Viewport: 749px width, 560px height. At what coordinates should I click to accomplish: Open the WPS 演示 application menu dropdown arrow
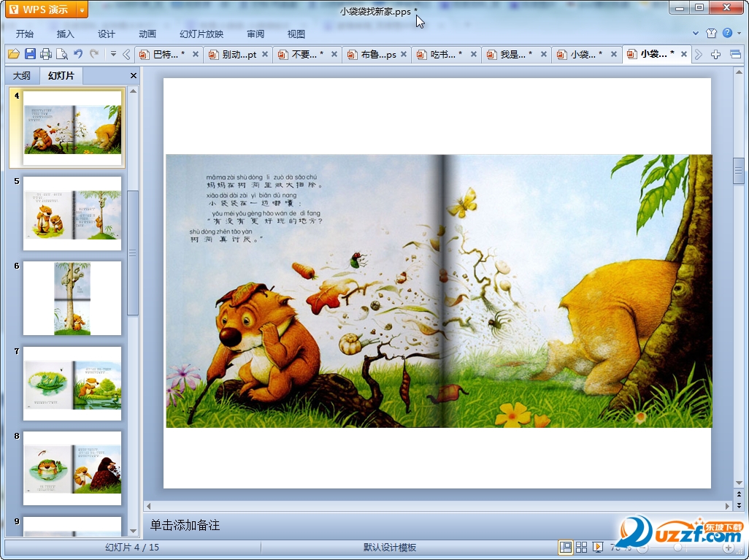82,9
